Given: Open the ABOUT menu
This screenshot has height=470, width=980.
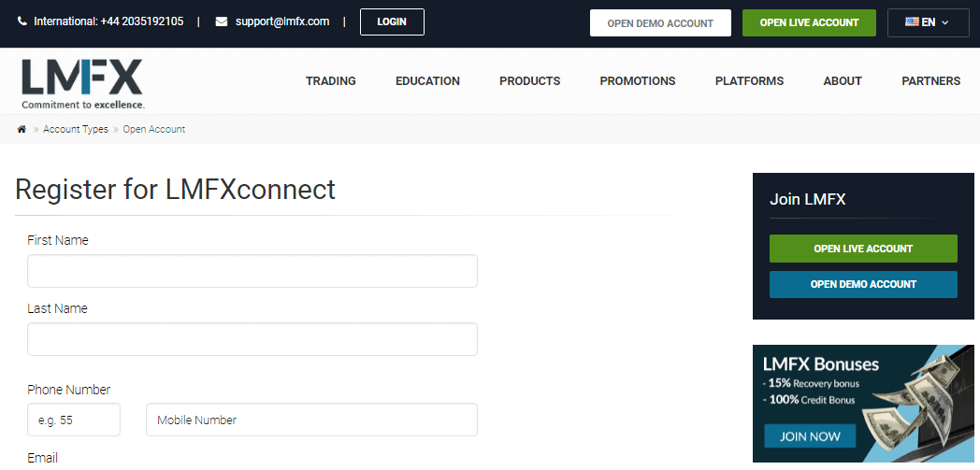Looking at the screenshot, I should pos(843,81).
